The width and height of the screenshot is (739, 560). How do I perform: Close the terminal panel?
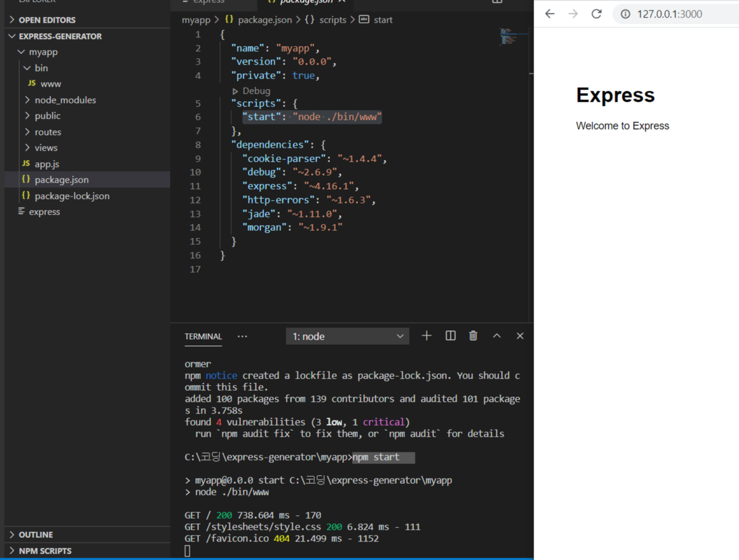pyautogui.click(x=520, y=336)
